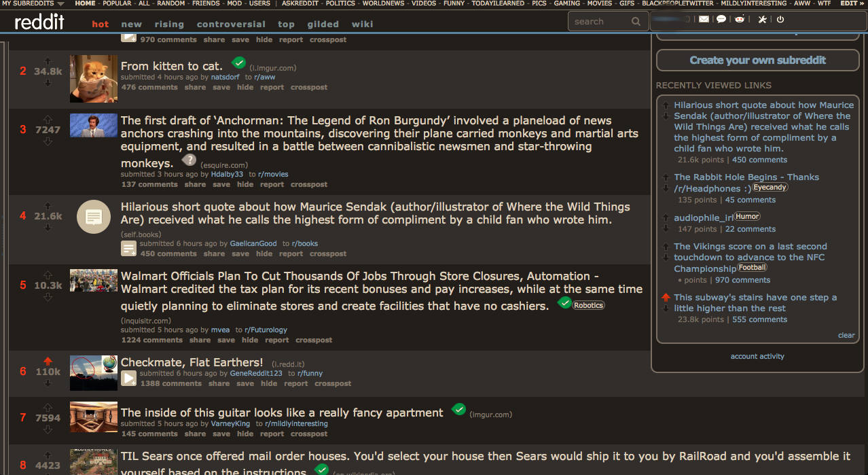
Task: Click the Robotics flair on Walmart post
Action: click(588, 305)
